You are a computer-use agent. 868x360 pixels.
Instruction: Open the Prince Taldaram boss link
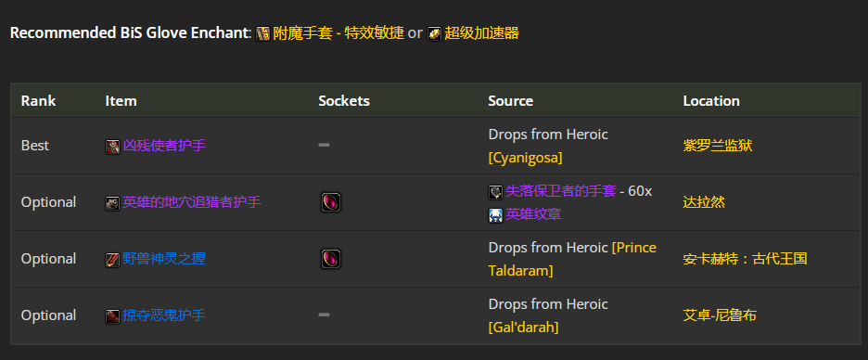(x=572, y=259)
